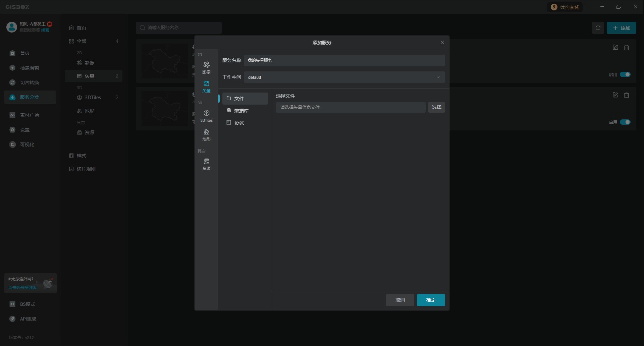Screen dimensions: 644x346
Task: Toggle the first service 启用 switch
Action: (x=625, y=74)
